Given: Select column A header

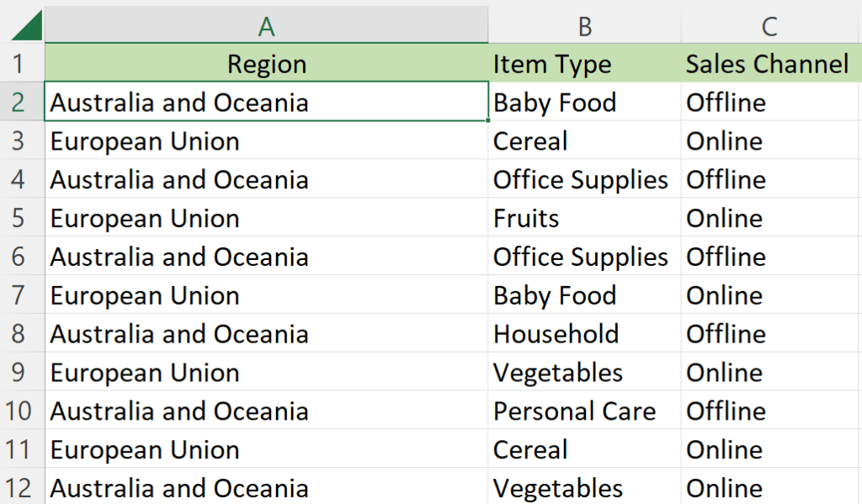Looking at the screenshot, I should coord(267,24).
